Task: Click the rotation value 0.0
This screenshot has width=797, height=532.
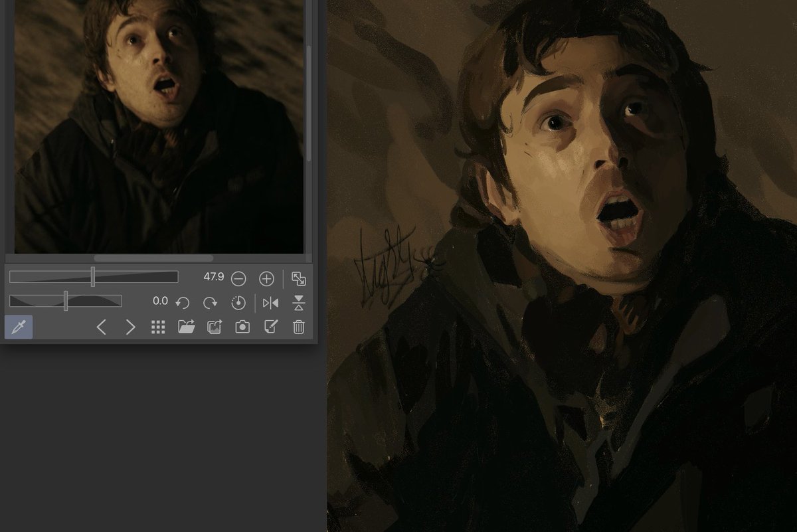Action: click(160, 301)
